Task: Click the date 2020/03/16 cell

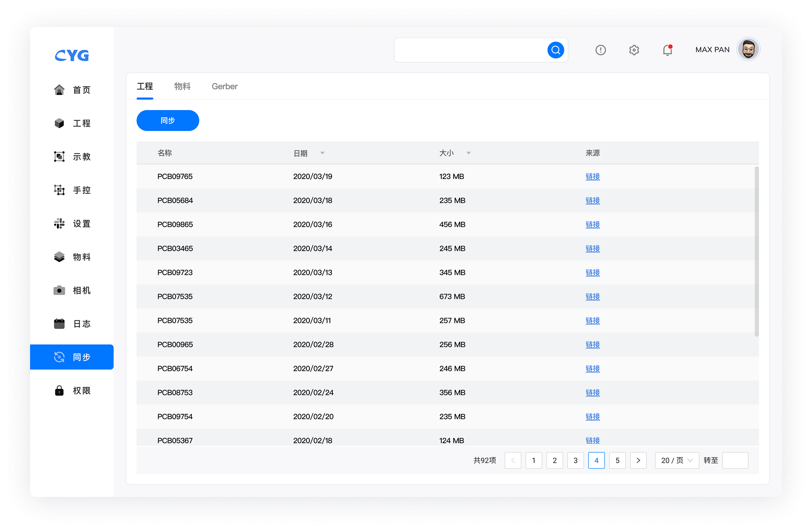Action: [313, 224]
